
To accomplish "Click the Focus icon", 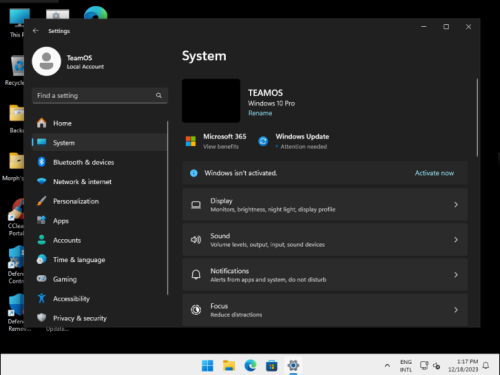I will (x=196, y=310).
